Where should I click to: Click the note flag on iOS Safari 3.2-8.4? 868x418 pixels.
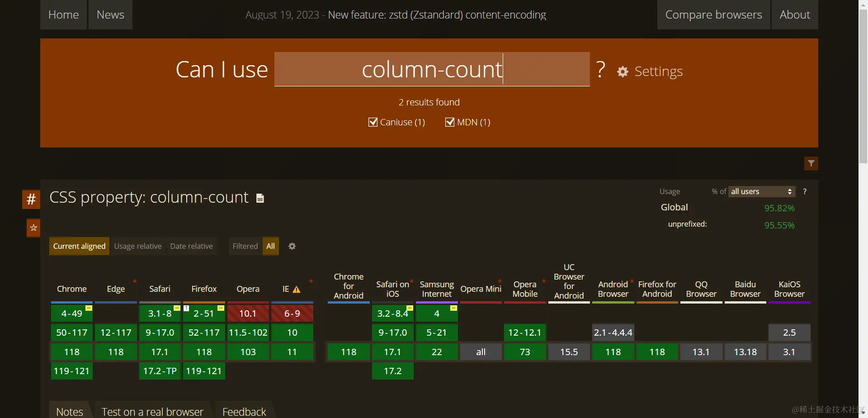(x=410, y=308)
